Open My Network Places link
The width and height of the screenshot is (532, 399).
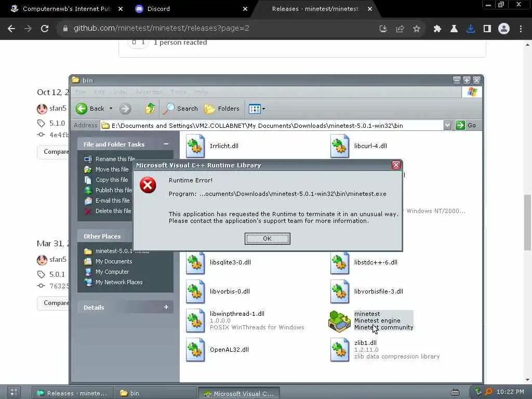pyautogui.click(x=119, y=282)
